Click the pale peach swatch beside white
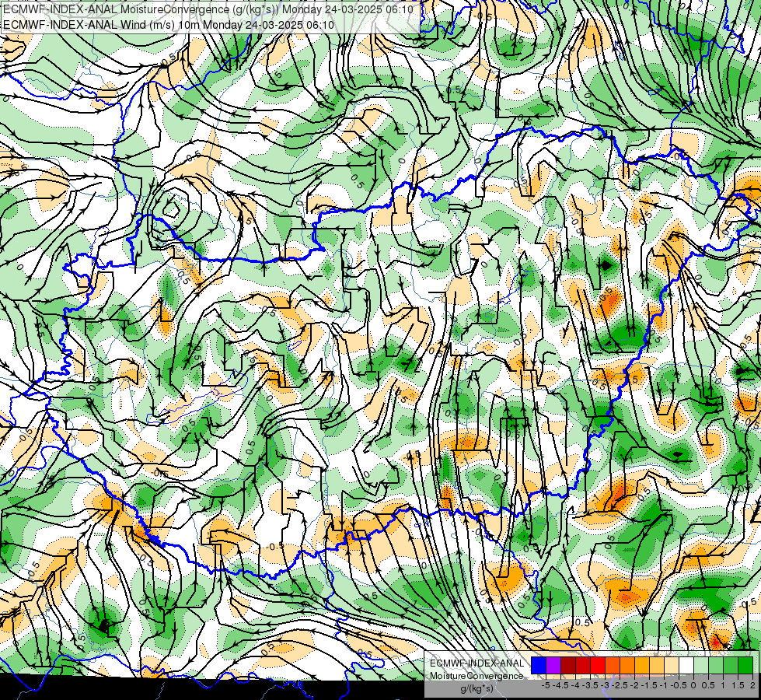 672,666
